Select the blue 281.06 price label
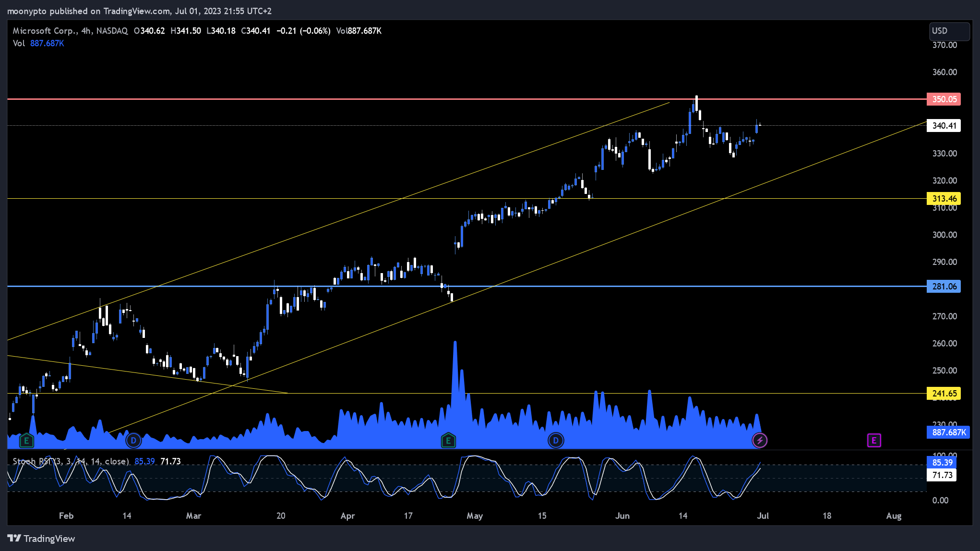Viewport: 980px width, 551px height. click(x=944, y=287)
